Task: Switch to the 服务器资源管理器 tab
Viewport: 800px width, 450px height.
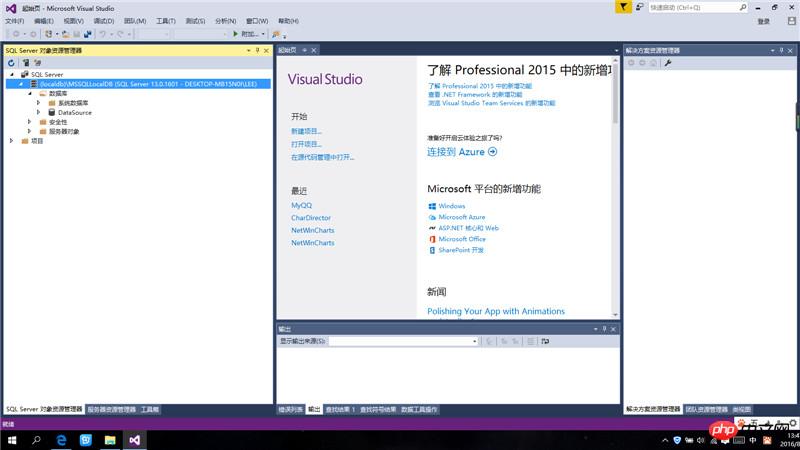Action: [x=112, y=410]
